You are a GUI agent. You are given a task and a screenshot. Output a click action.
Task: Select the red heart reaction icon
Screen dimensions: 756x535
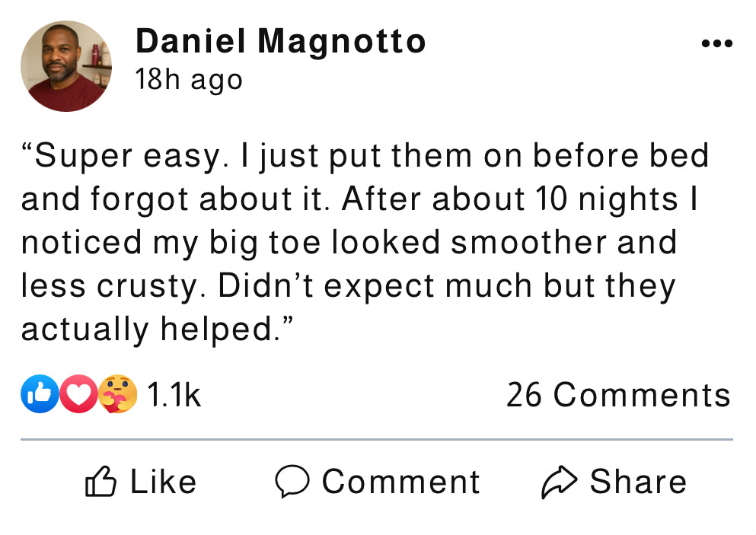78,393
